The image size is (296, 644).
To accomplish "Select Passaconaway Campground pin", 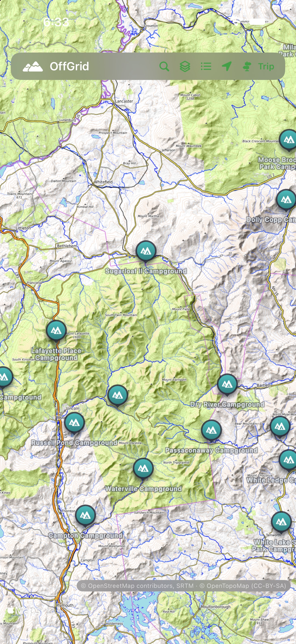I will (x=211, y=430).
